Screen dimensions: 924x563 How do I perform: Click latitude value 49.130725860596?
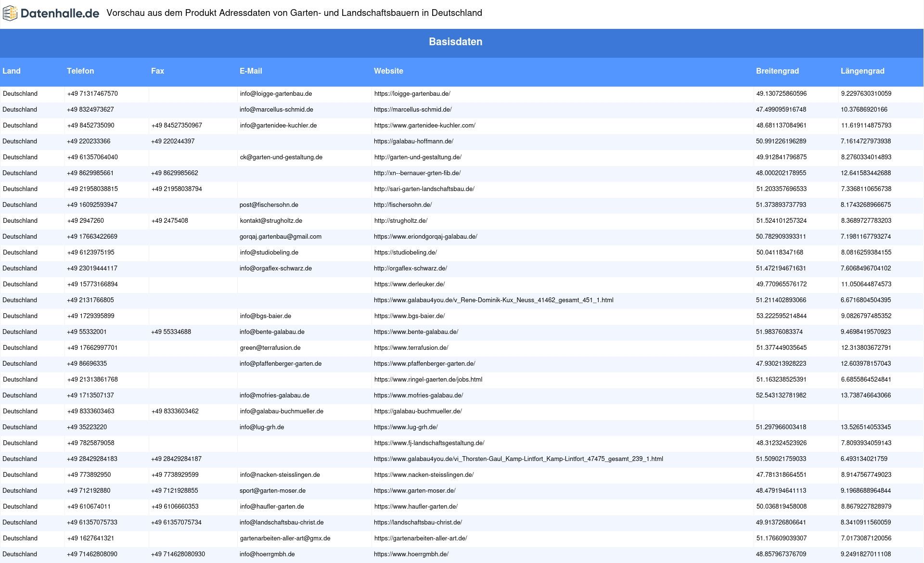tap(782, 94)
